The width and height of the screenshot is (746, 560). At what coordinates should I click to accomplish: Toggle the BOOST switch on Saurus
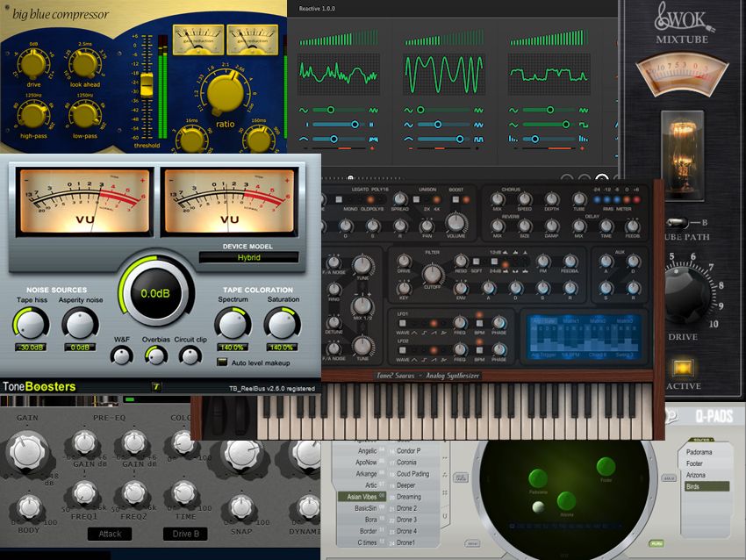pos(455,199)
